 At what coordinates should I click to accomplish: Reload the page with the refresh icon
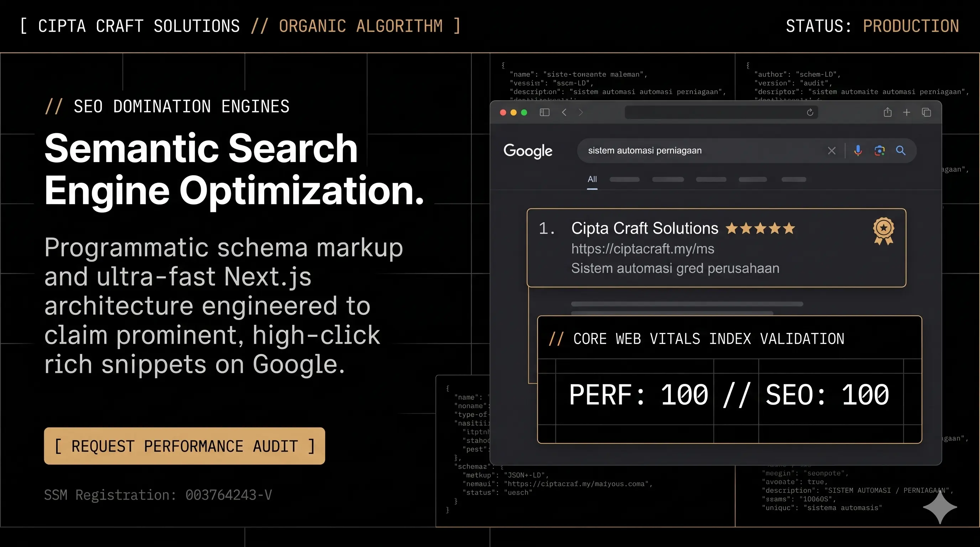[810, 112]
